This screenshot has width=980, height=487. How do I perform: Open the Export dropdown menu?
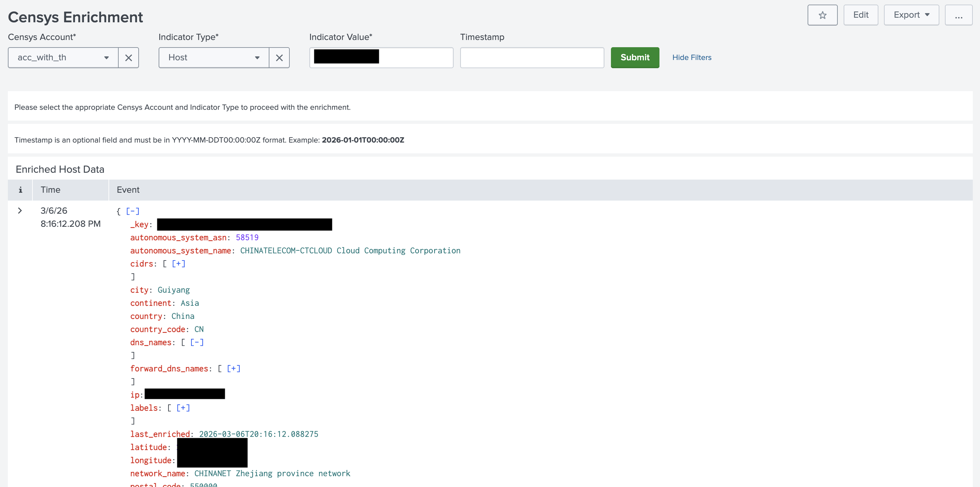click(x=911, y=15)
